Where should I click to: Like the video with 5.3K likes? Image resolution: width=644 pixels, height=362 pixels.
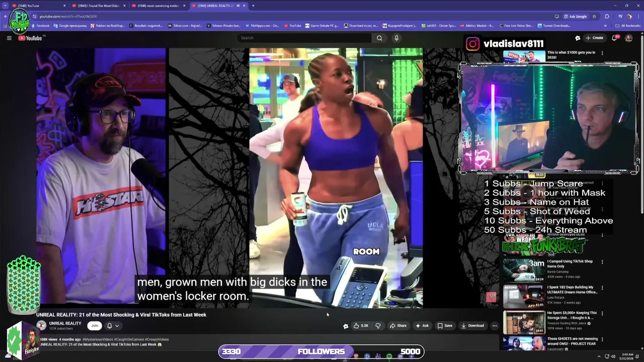click(x=361, y=326)
